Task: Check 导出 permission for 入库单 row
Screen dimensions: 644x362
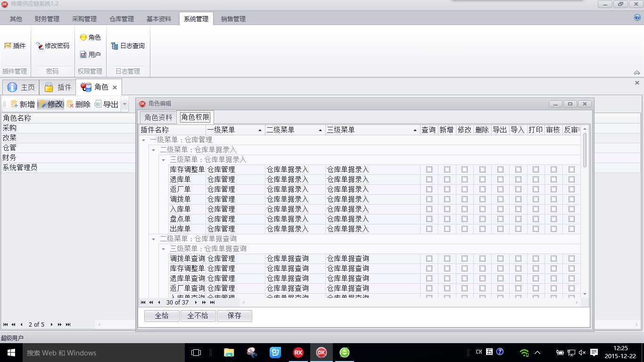Action: [500, 209]
